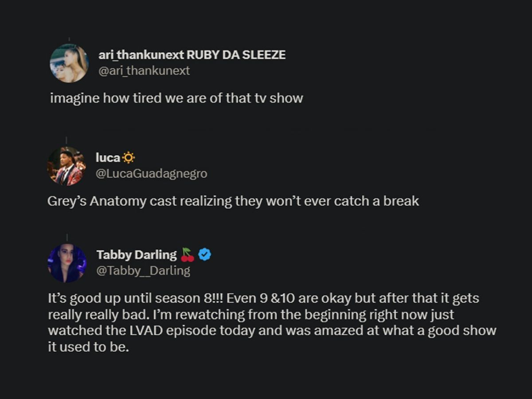Click the @Tabby__Darling handle

(x=143, y=270)
